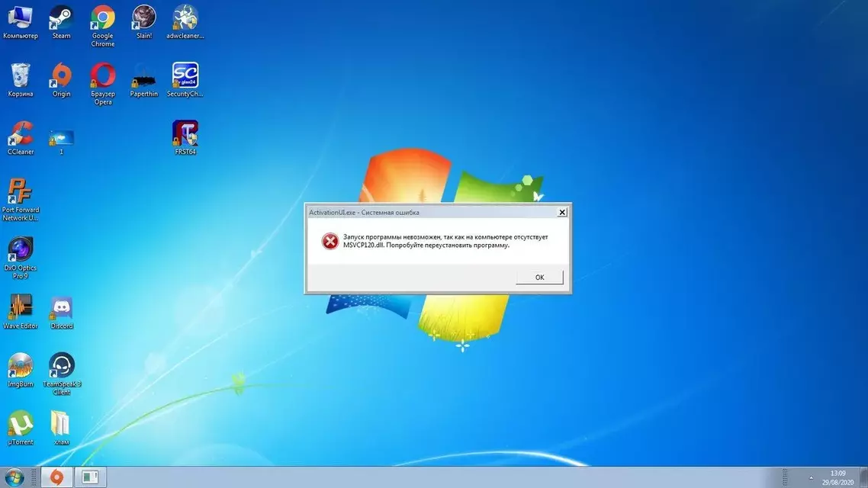Open TeamSpeak 3 Client shortcut

point(62,374)
